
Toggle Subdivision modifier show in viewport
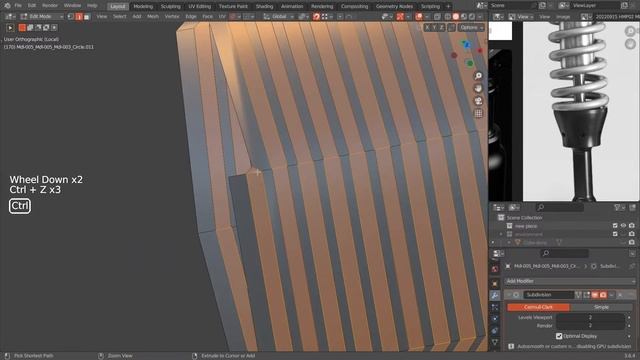(595, 295)
